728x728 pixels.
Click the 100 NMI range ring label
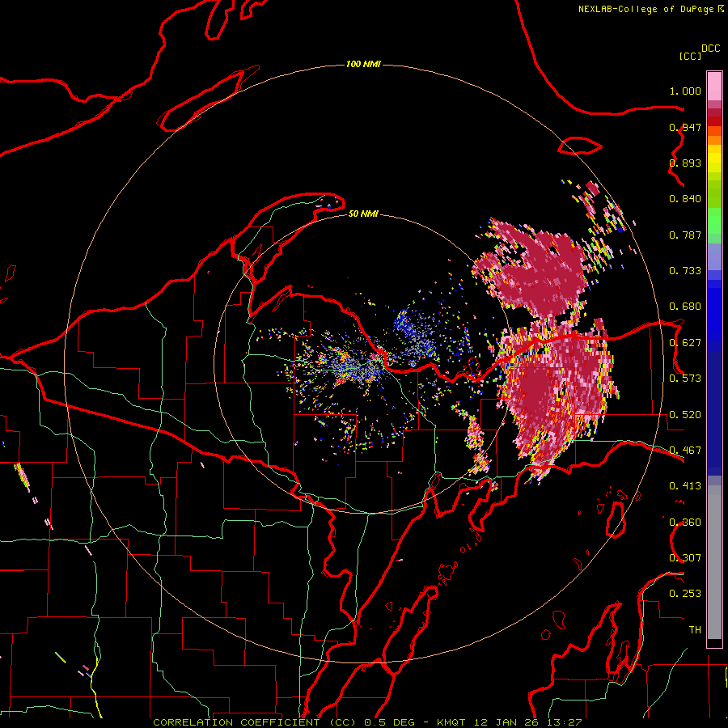click(x=363, y=64)
